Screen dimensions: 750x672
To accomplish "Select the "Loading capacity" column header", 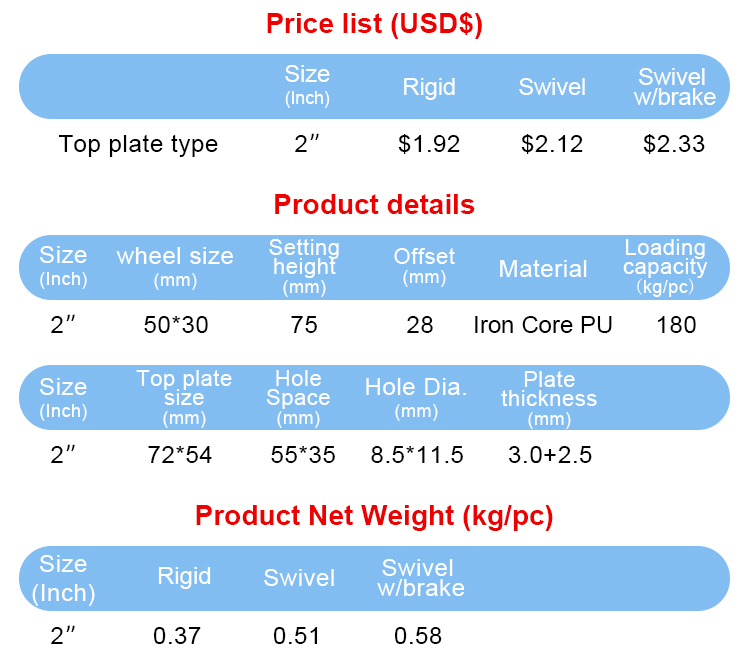I will [665, 266].
